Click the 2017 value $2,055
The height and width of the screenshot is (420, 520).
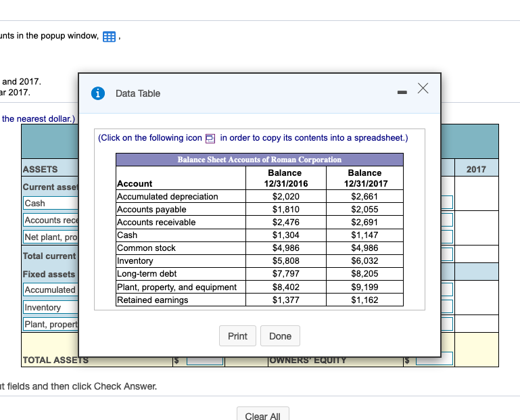[x=364, y=210]
